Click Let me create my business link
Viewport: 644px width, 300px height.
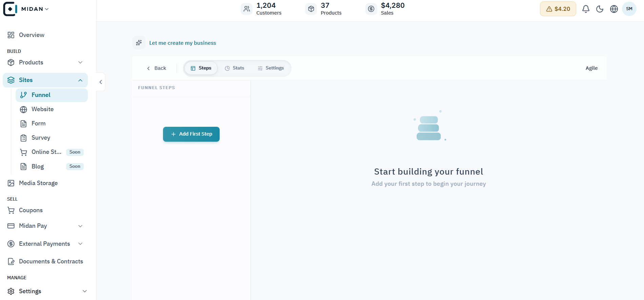(183, 43)
